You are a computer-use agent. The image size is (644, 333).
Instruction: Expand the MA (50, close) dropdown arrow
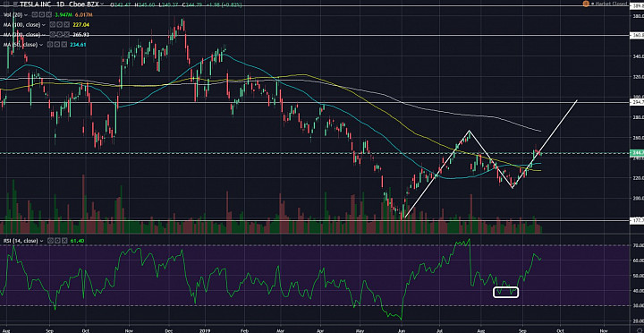41,45
